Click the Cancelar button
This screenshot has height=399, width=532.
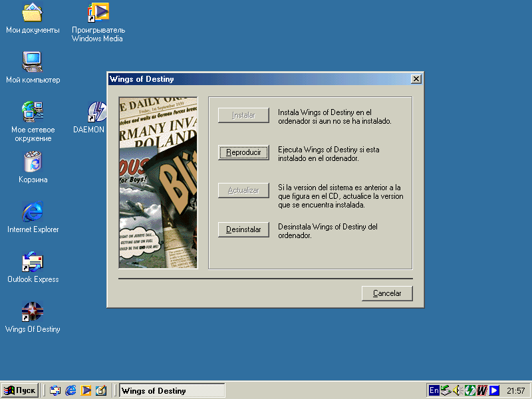coord(387,293)
